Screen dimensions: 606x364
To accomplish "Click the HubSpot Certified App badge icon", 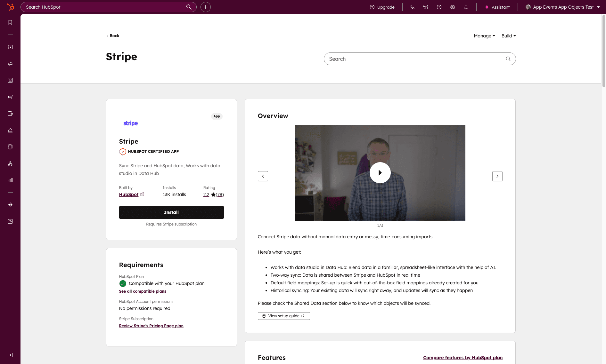I will point(123,152).
